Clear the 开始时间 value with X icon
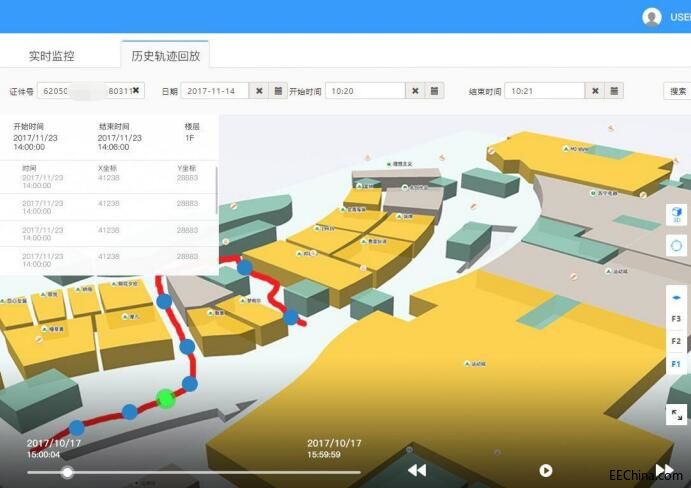This screenshot has height=488, width=691. pyautogui.click(x=415, y=91)
